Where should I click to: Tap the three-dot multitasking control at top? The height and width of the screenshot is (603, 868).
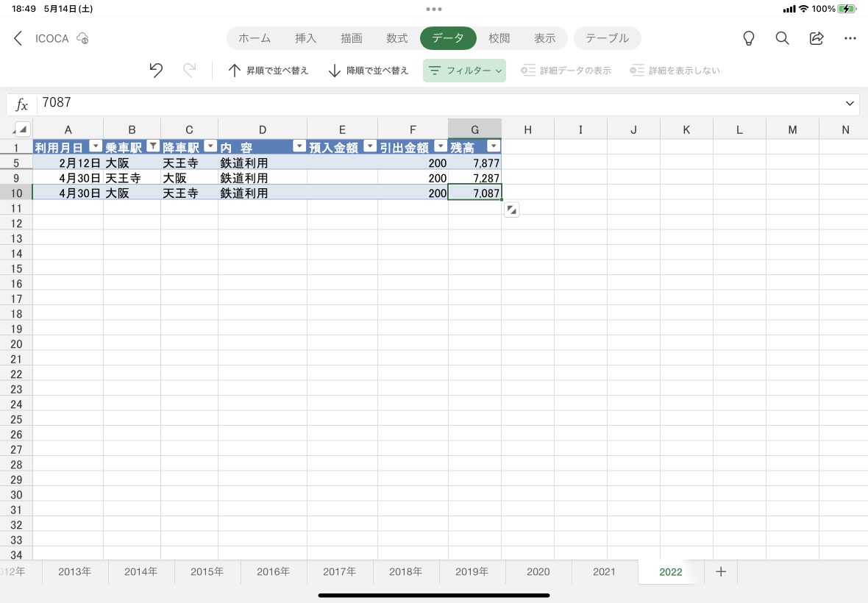pyautogui.click(x=434, y=9)
